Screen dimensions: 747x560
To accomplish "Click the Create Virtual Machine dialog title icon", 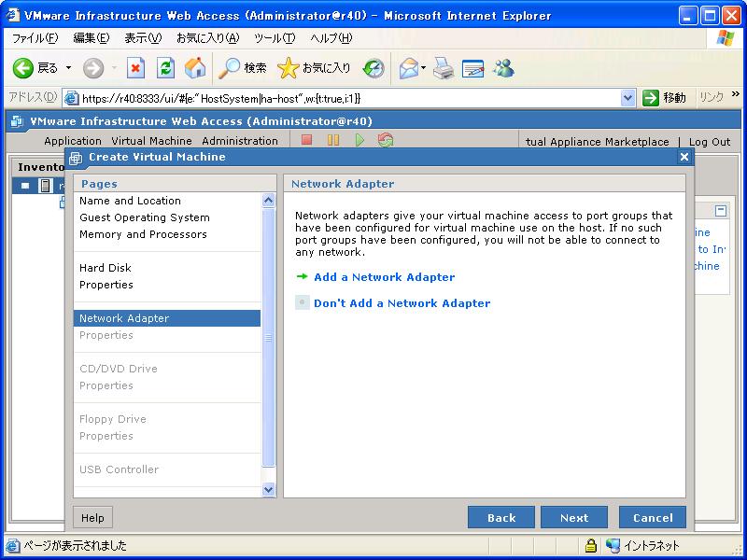I will coord(76,158).
